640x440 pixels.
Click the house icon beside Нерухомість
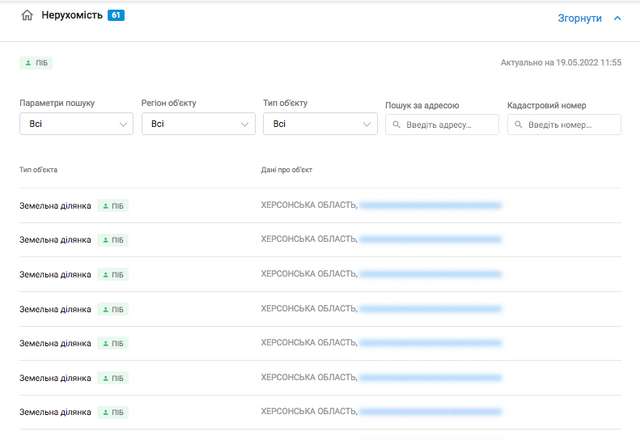[x=27, y=16]
